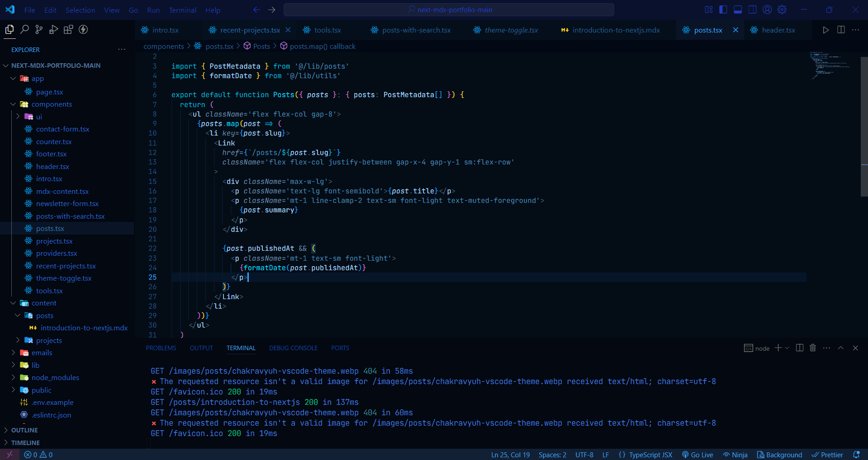This screenshot has width=868, height=460.
Task: Switch to the PROBLEMS panel tab
Action: click(x=161, y=348)
